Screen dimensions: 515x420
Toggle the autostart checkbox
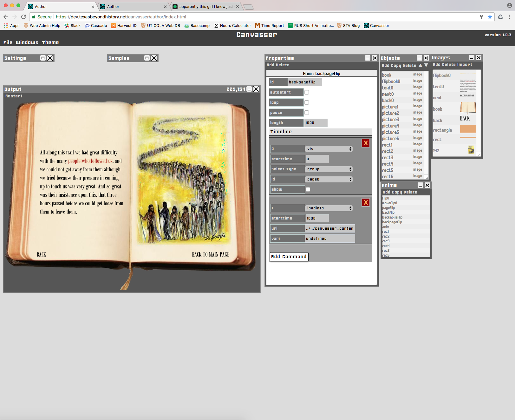point(307,92)
